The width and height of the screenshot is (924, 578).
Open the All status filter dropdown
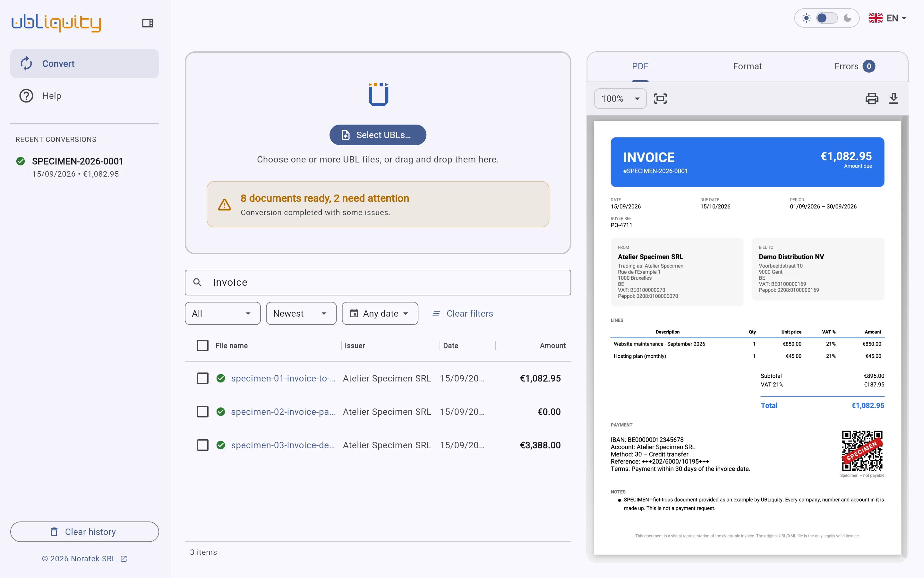pyautogui.click(x=223, y=313)
